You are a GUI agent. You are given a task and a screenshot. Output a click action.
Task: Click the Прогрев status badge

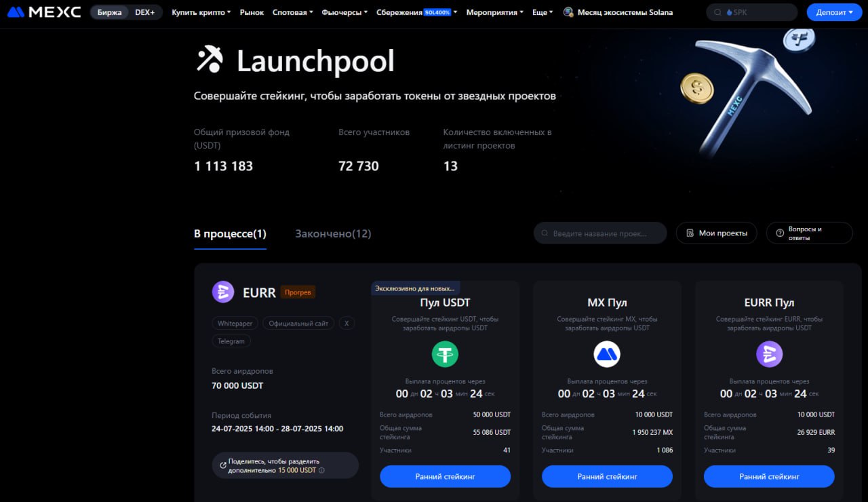click(298, 292)
